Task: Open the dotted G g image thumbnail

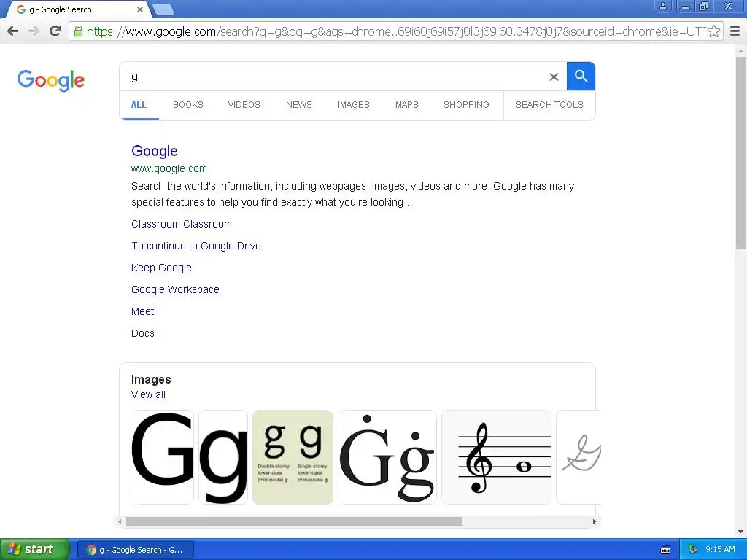Action: coord(387,457)
